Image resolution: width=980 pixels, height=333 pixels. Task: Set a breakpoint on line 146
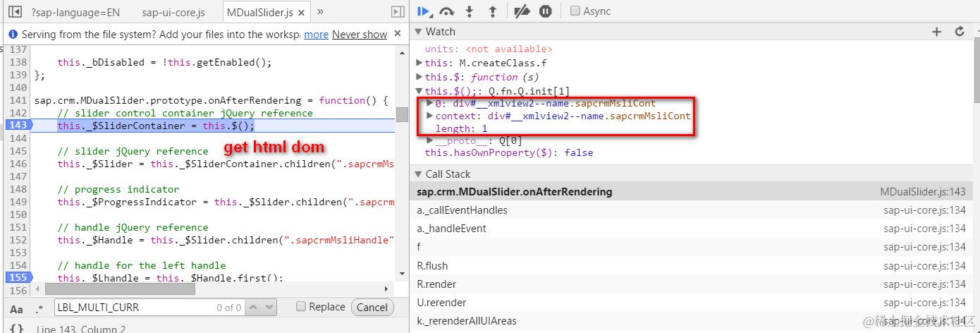pos(17,164)
